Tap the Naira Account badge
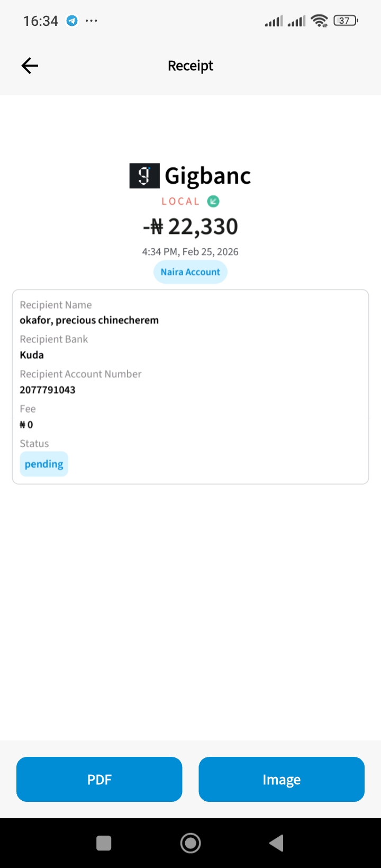Image resolution: width=381 pixels, height=868 pixels. [x=190, y=272]
